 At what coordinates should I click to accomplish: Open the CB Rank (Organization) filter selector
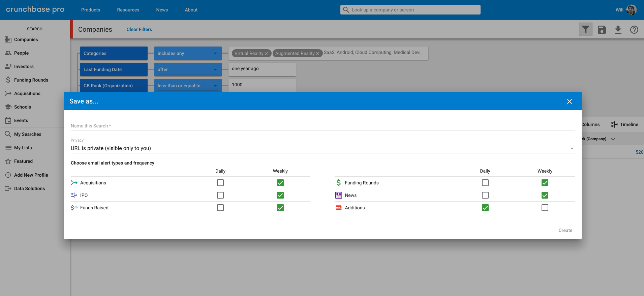click(114, 86)
